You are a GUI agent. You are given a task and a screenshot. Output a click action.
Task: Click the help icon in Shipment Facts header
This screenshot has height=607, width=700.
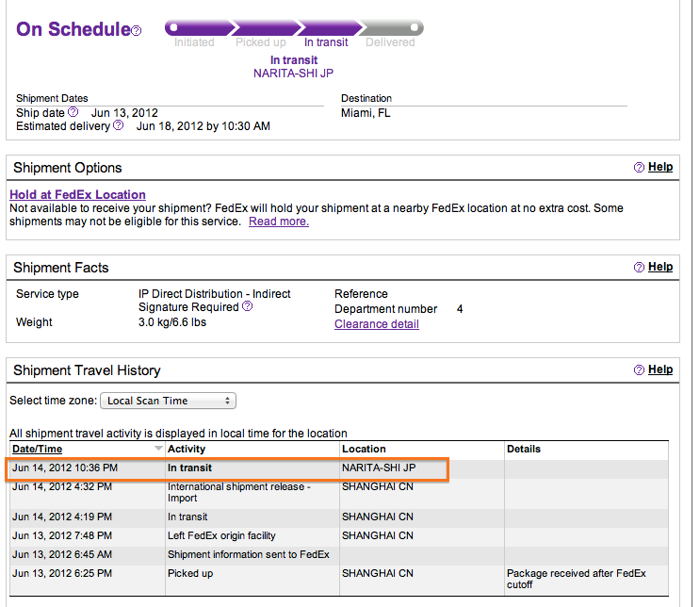point(639,267)
